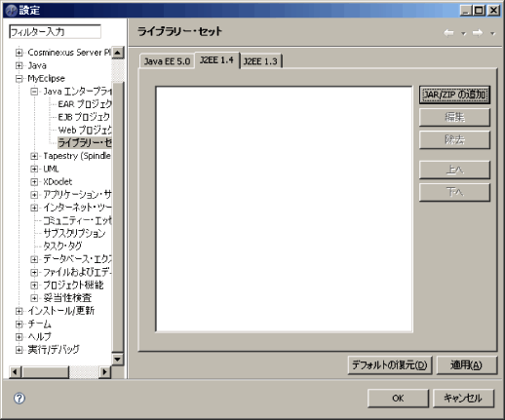Image resolution: width=505 pixels, height=420 pixels.
Task: Click the 上へ button
Action: tap(454, 170)
